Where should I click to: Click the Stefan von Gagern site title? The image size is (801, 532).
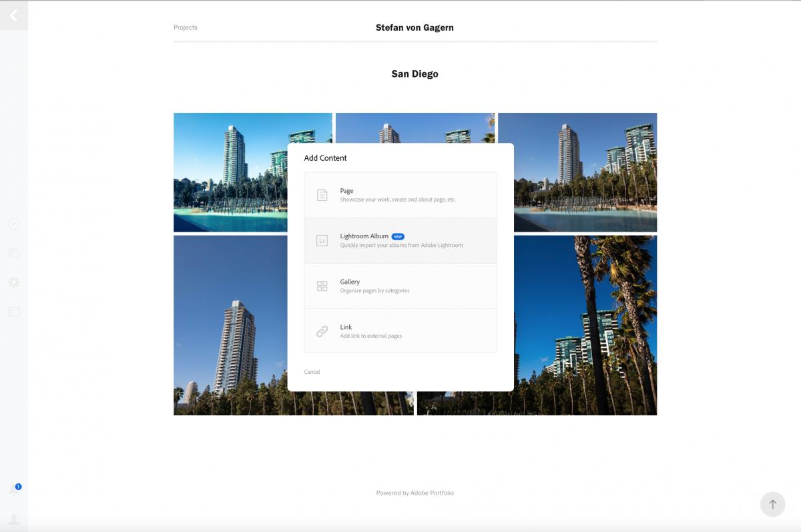(415, 27)
